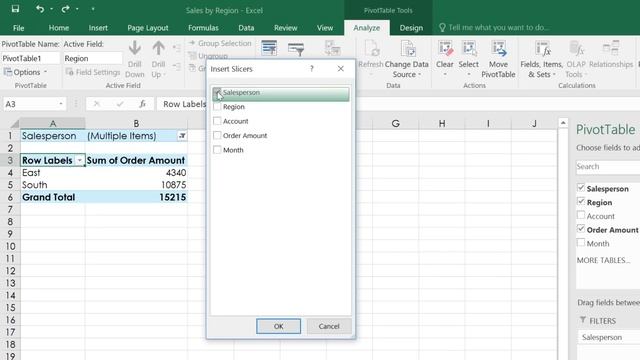Click the formula bar cancel X icon
Screen dimensions: 640x360
coord(97,104)
